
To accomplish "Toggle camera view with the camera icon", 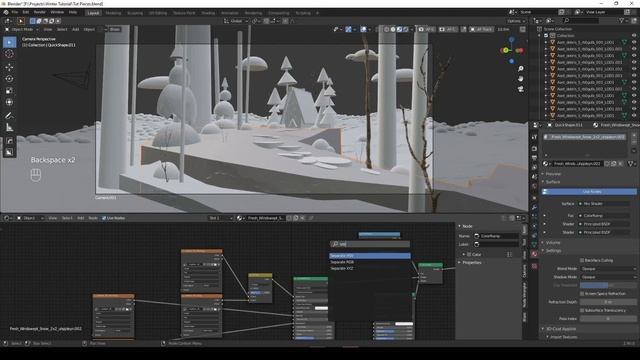I will tap(520, 89).
